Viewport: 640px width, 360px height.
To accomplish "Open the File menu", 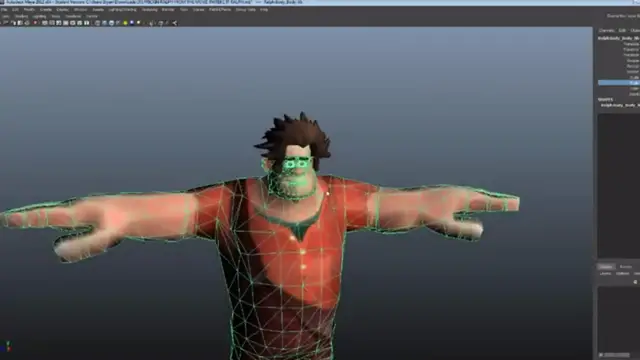I will coord(4,9).
